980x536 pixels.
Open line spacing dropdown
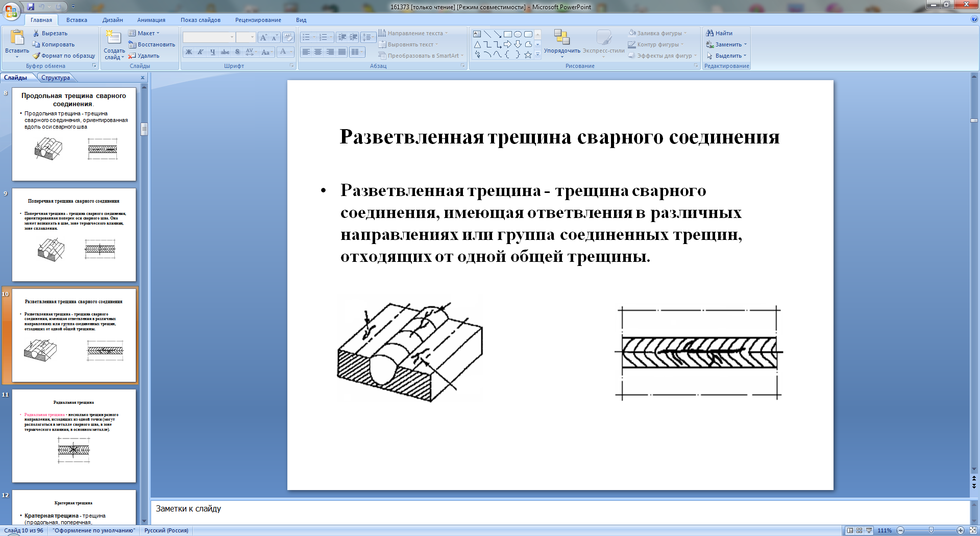click(x=368, y=37)
